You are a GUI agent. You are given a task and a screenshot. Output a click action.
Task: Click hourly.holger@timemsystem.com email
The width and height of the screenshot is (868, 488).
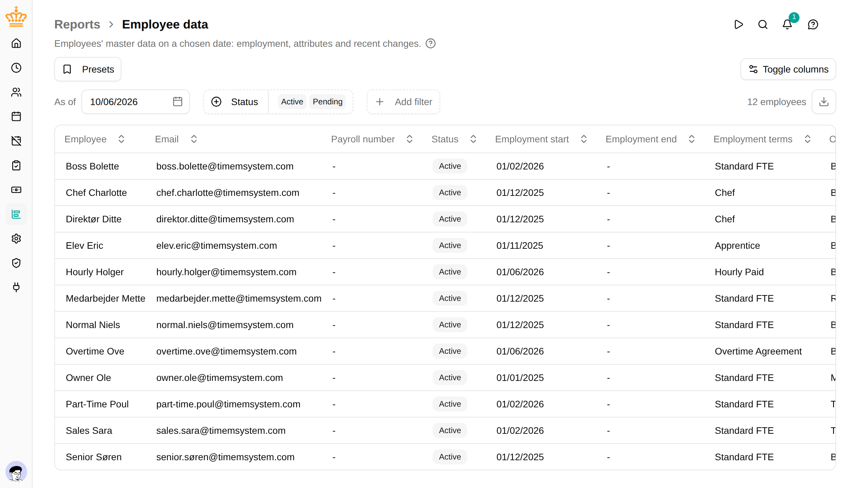click(x=226, y=272)
